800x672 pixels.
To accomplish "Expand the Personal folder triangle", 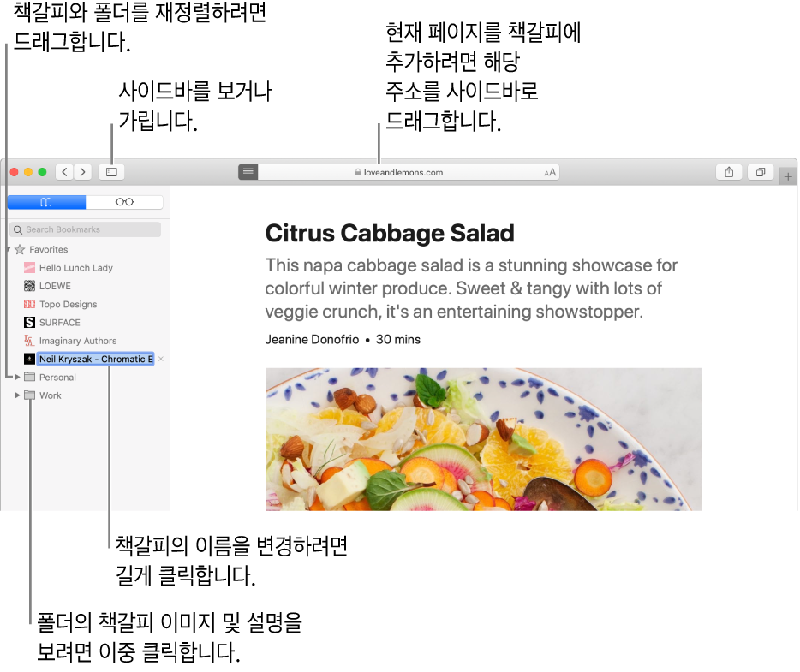I will coord(17,378).
